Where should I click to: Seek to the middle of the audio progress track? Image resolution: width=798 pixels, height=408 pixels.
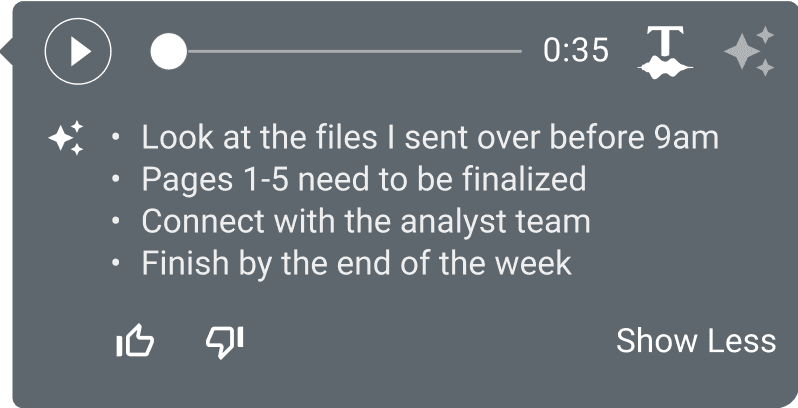pyautogui.click(x=345, y=51)
